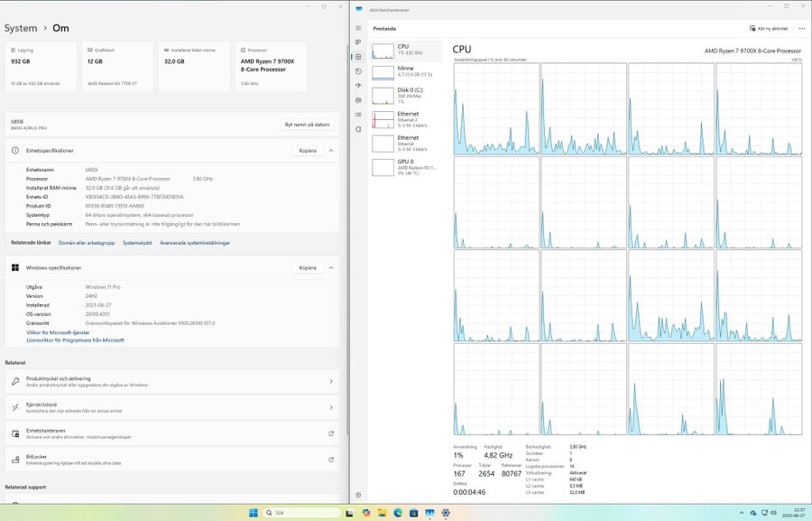Open Startup apps icon in Task Manager sidebar
The height and width of the screenshot is (521, 812).
(358, 86)
